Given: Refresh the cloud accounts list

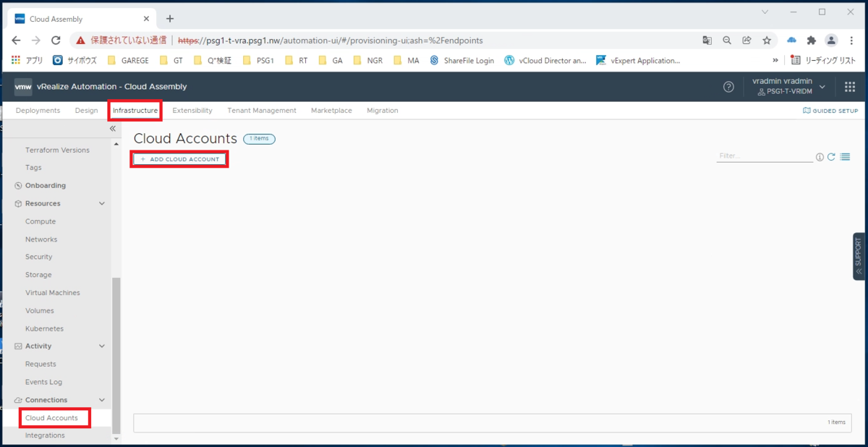Looking at the screenshot, I should pyautogui.click(x=832, y=157).
